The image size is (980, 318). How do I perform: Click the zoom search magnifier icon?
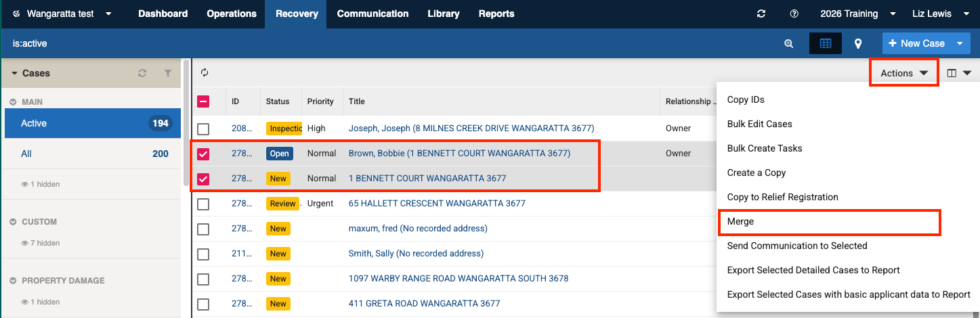coord(788,43)
